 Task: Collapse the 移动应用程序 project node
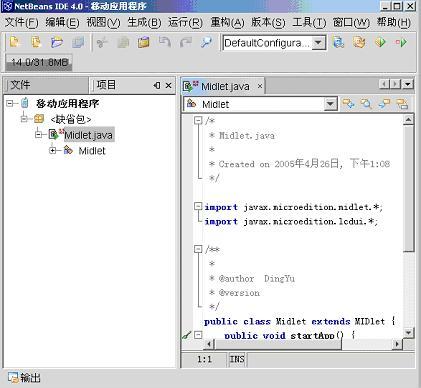click(10, 103)
